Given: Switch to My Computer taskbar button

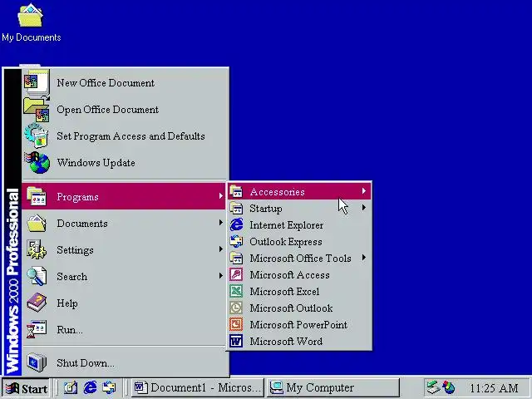Looking at the screenshot, I should tap(333, 388).
